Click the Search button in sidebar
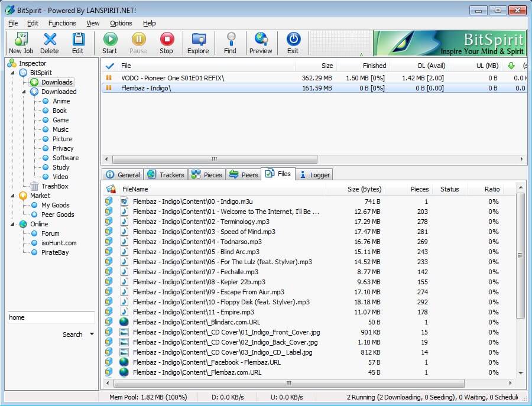 (73, 334)
